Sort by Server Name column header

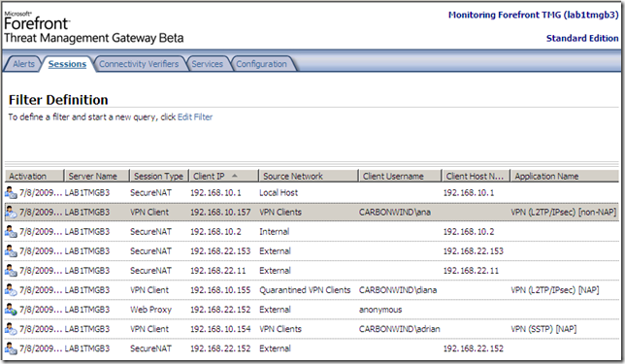point(97,176)
